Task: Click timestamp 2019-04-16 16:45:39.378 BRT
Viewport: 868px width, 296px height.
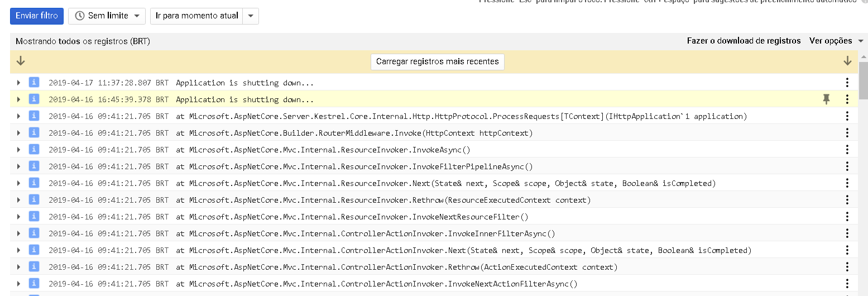Action: click(108, 99)
